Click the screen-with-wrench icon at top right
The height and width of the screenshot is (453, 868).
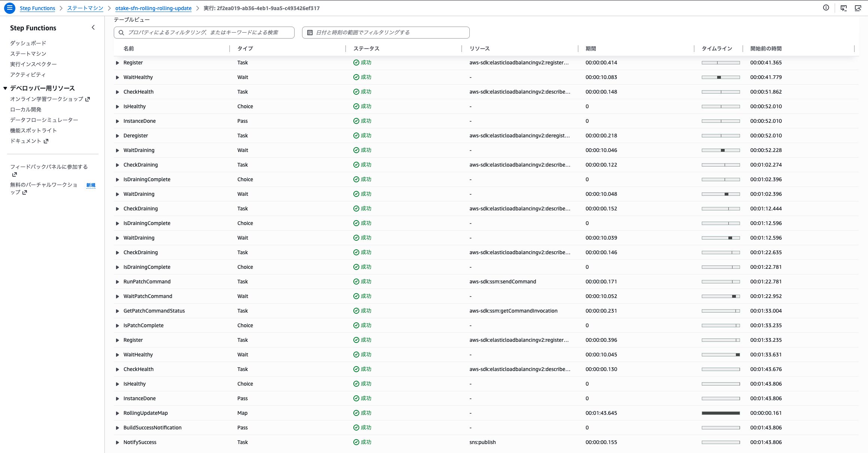point(858,8)
